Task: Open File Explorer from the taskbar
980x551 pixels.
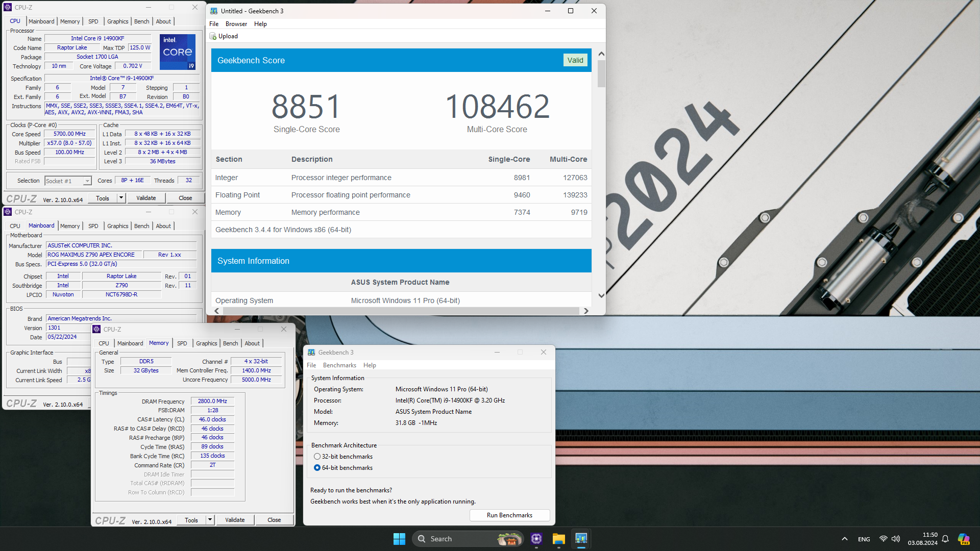Action: (558, 539)
